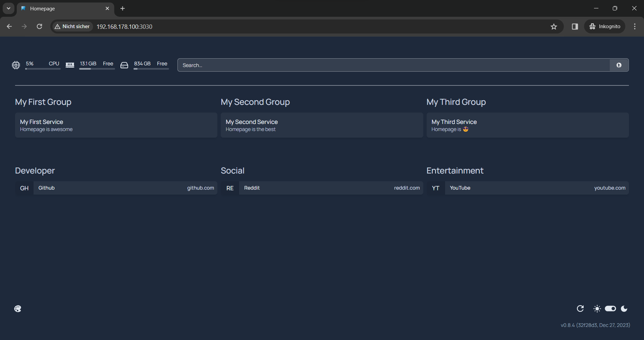Click the page refresh icon at bottom right
The image size is (644, 340).
point(580,309)
